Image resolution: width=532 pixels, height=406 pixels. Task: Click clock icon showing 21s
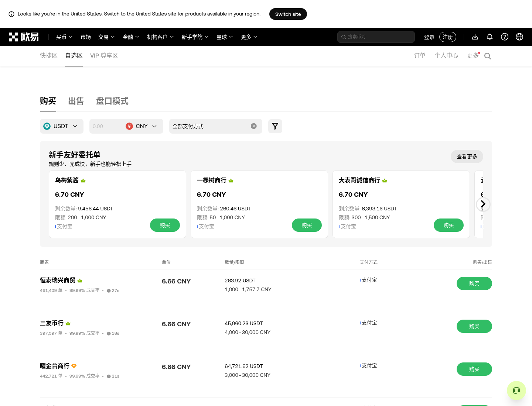pyautogui.click(x=109, y=376)
